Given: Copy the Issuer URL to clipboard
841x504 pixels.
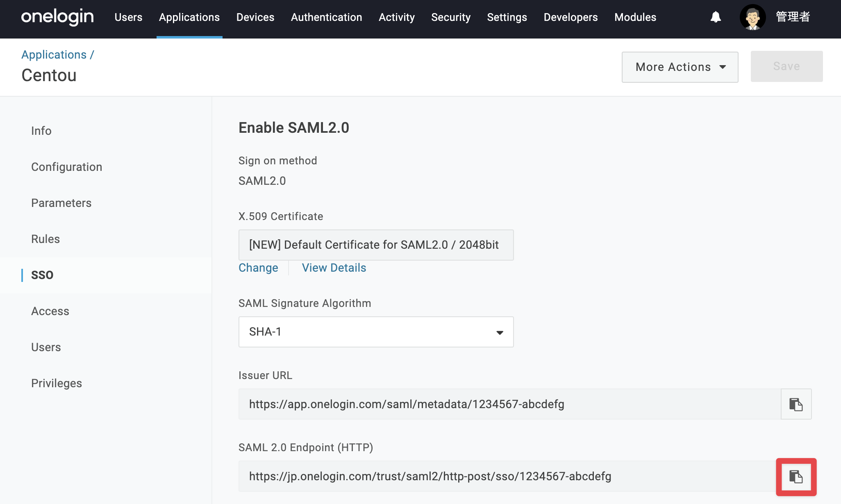Looking at the screenshot, I should (796, 404).
